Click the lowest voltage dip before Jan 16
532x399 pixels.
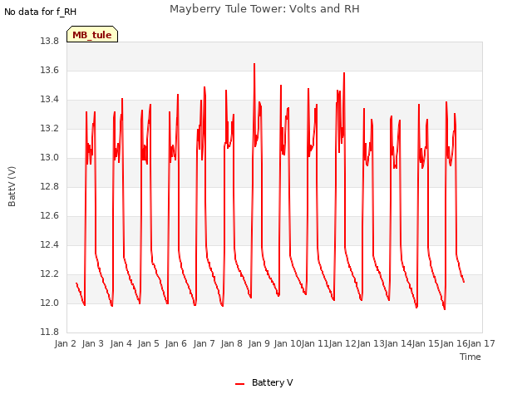tap(445, 308)
